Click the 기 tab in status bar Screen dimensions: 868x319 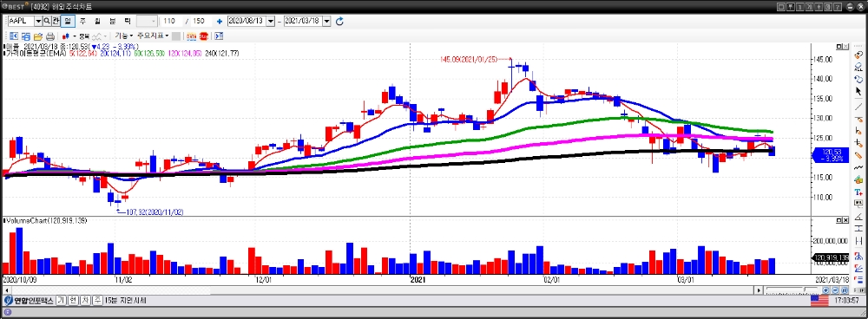[61, 300]
